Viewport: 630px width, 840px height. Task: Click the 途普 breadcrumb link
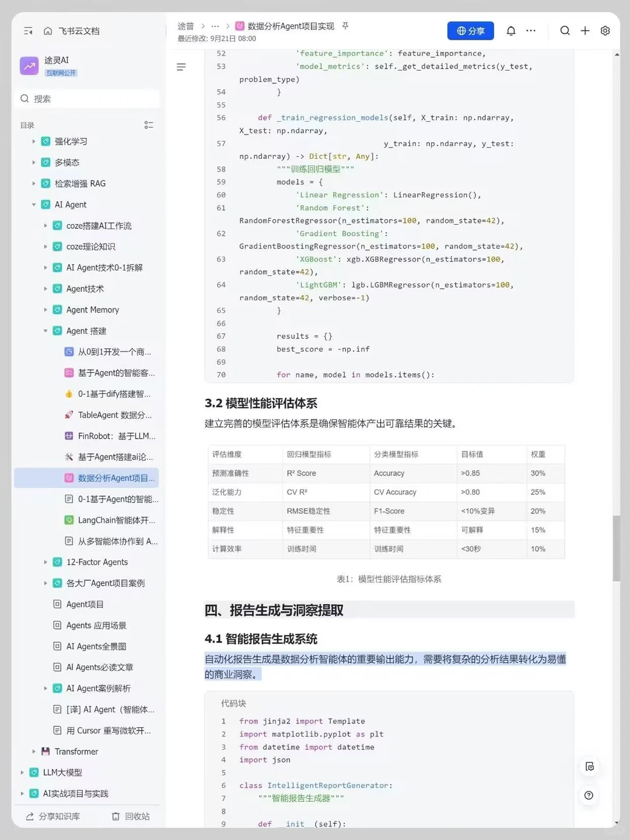(x=185, y=26)
